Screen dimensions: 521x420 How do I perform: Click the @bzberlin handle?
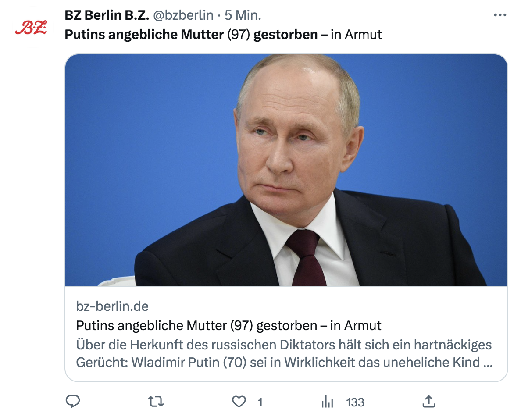click(x=183, y=15)
